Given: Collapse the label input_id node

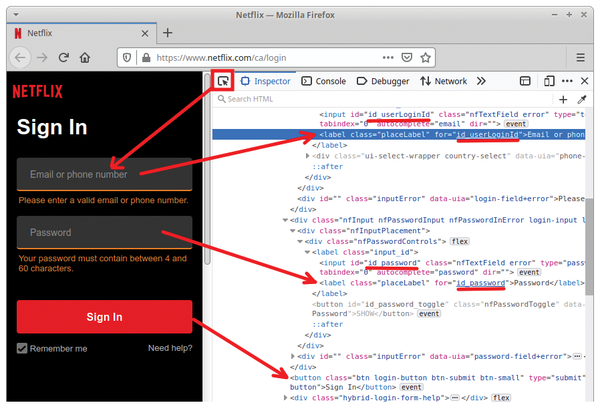Looking at the screenshot, I should click(x=307, y=252).
